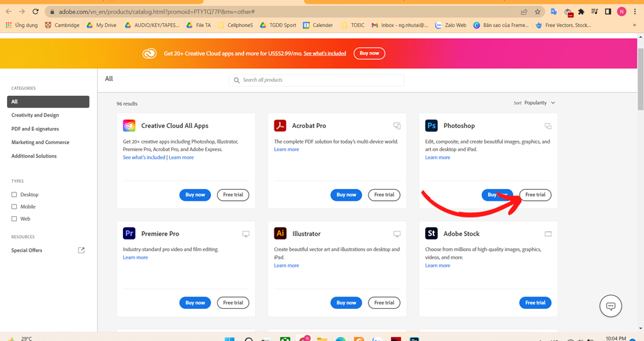This screenshot has height=341, width=644.
Task: Open the chat support bubble icon
Action: point(611,306)
